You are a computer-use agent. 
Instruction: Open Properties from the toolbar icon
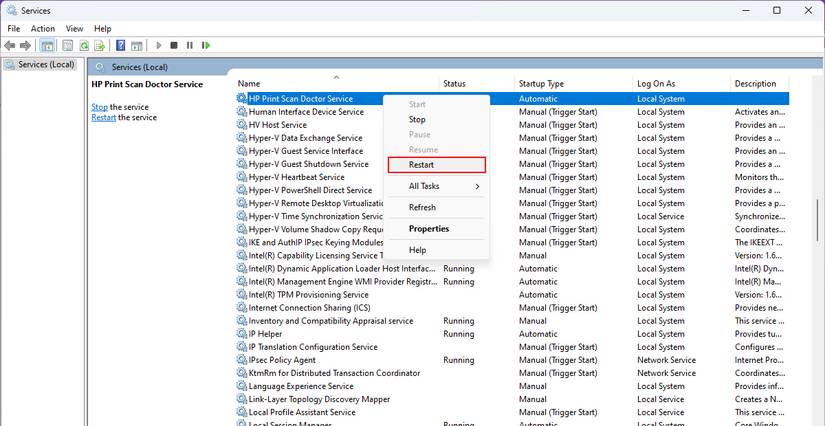pyautogui.click(x=68, y=46)
